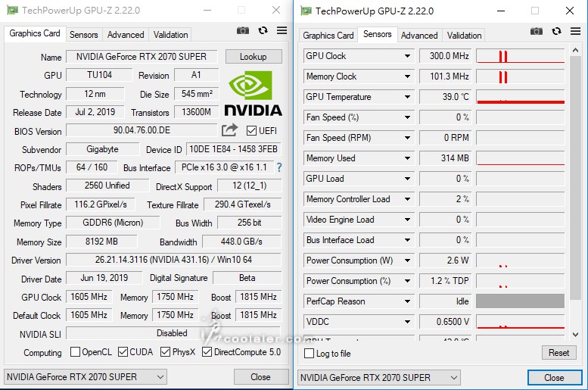Click the Close button in left window
The width and height of the screenshot is (588, 390).
point(260,377)
